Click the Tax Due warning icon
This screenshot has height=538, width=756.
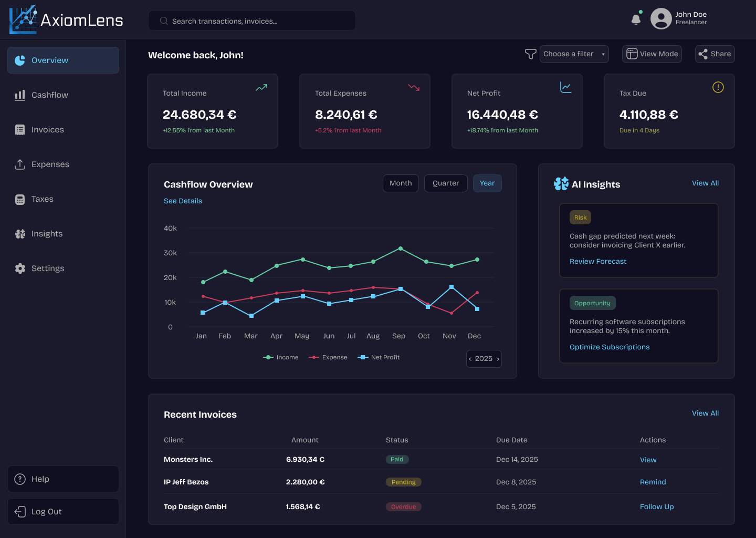coord(718,87)
